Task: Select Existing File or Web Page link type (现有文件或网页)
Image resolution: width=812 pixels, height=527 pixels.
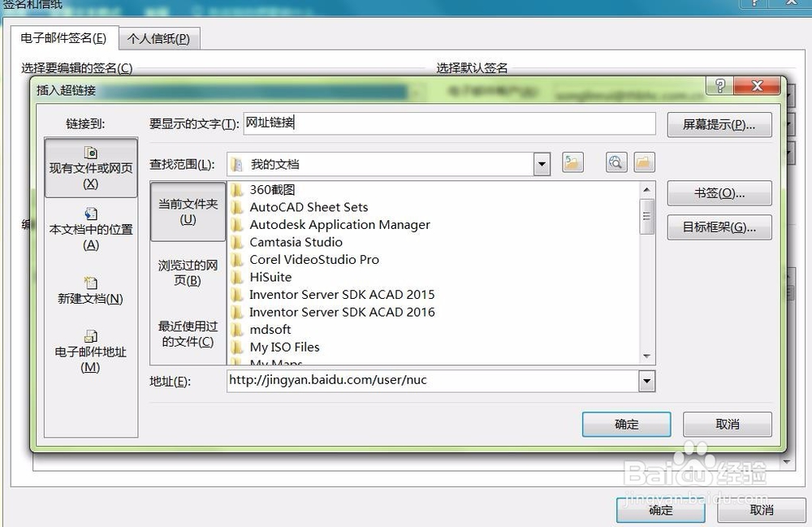Action: coord(91,168)
